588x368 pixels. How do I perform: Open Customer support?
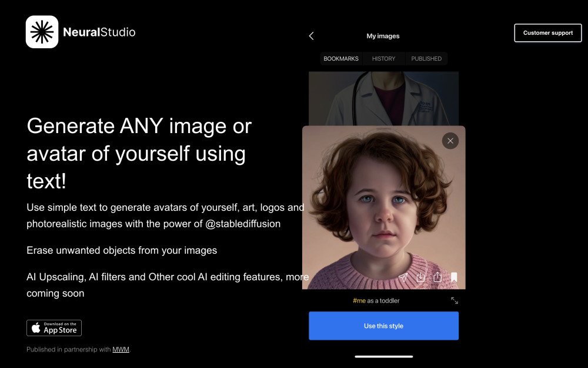[547, 32]
